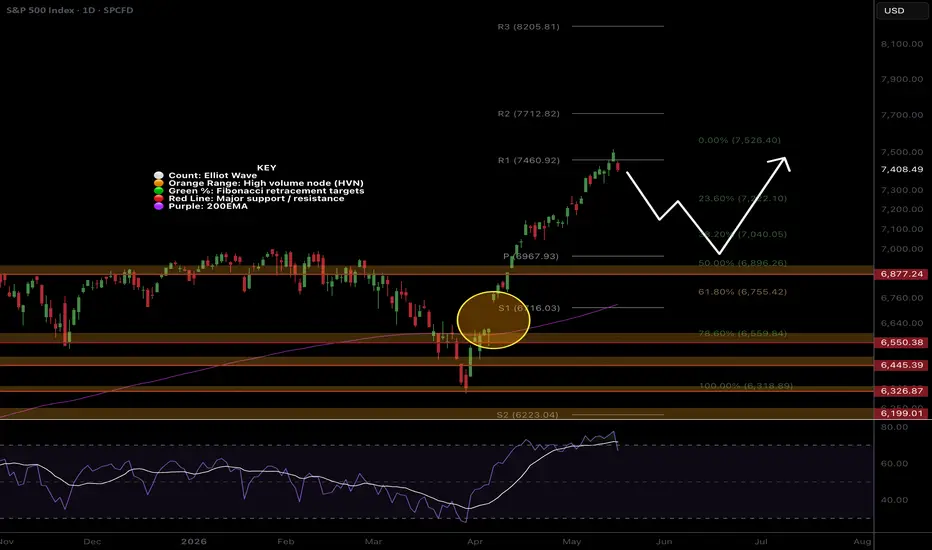932x550 pixels.
Task: Click the 40.00 RSI axis label
Action: point(894,500)
